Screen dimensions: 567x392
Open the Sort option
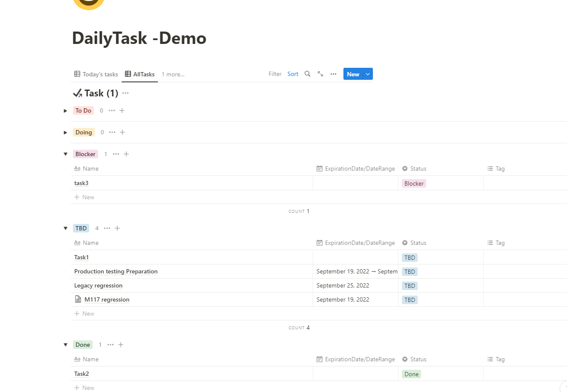tap(293, 74)
